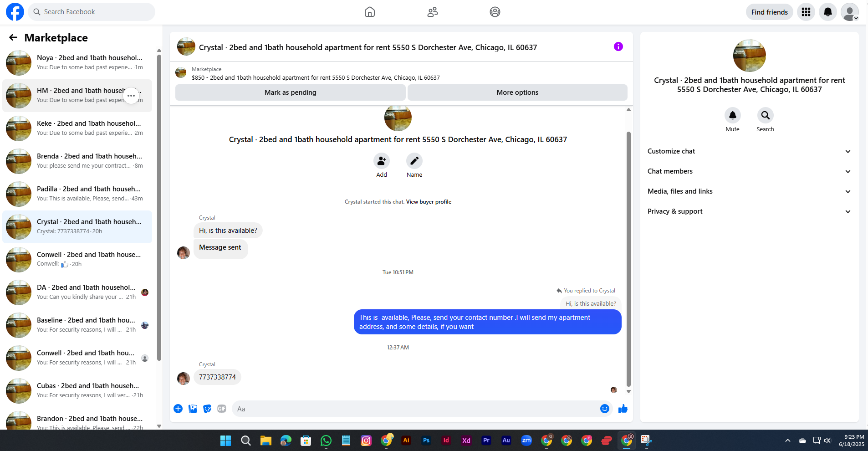868x451 pixels.
Task: Open Adobe InDesign from the taskbar
Action: coord(446,441)
